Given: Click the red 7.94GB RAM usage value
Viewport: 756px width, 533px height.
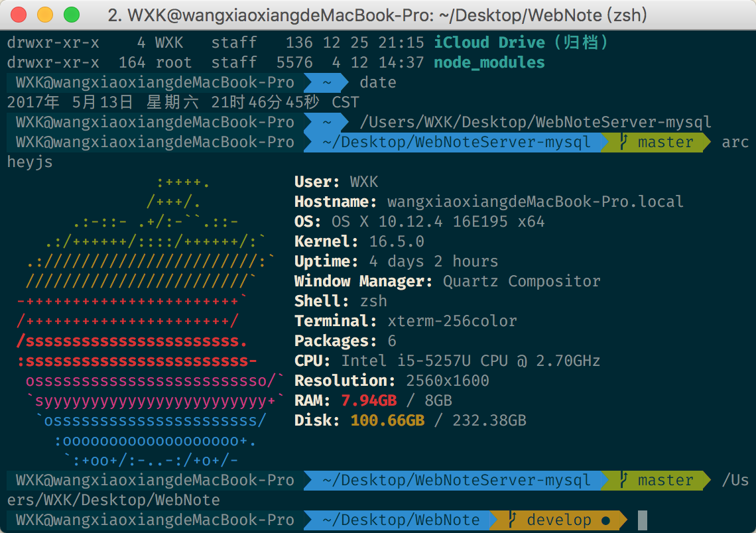Looking at the screenshot, I should pyautogui.click(x=369, y=401).
